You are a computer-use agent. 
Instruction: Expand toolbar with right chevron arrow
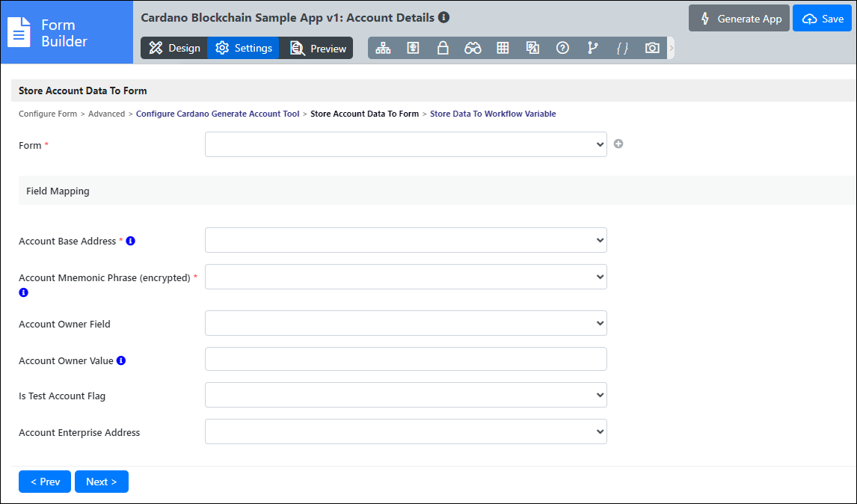(672, 48)
